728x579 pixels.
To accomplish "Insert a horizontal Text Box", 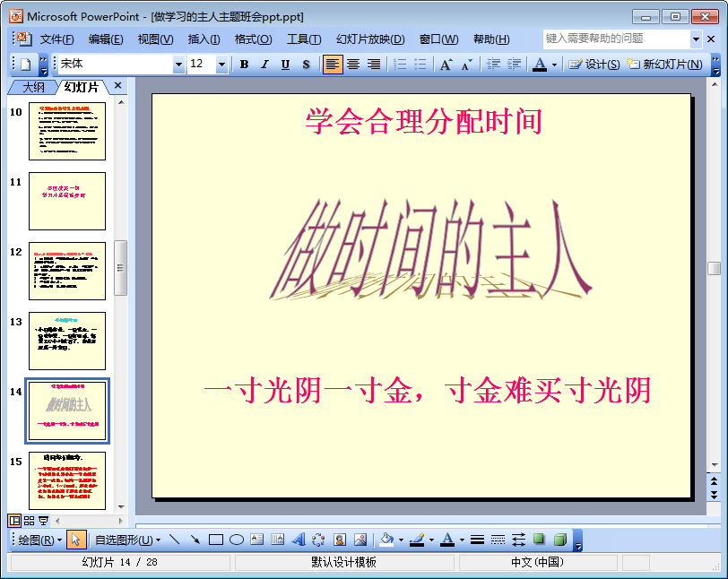I will [256, 540].
